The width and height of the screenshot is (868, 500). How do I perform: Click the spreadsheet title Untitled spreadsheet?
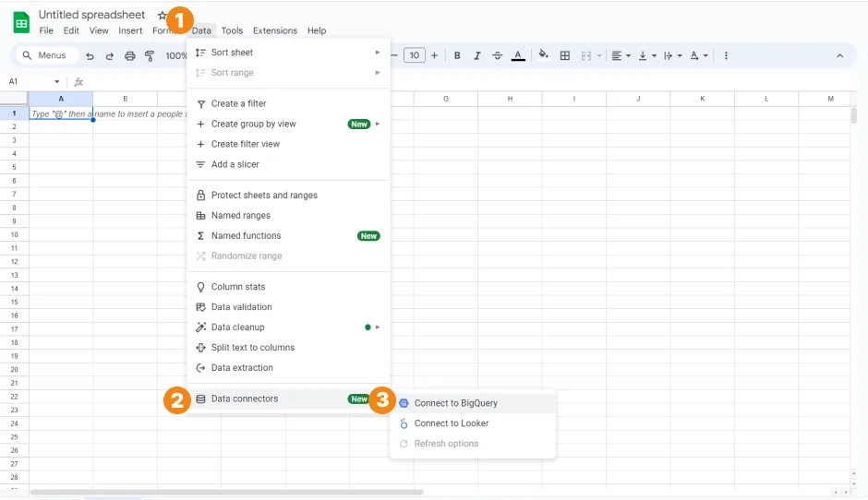point(92,15)
